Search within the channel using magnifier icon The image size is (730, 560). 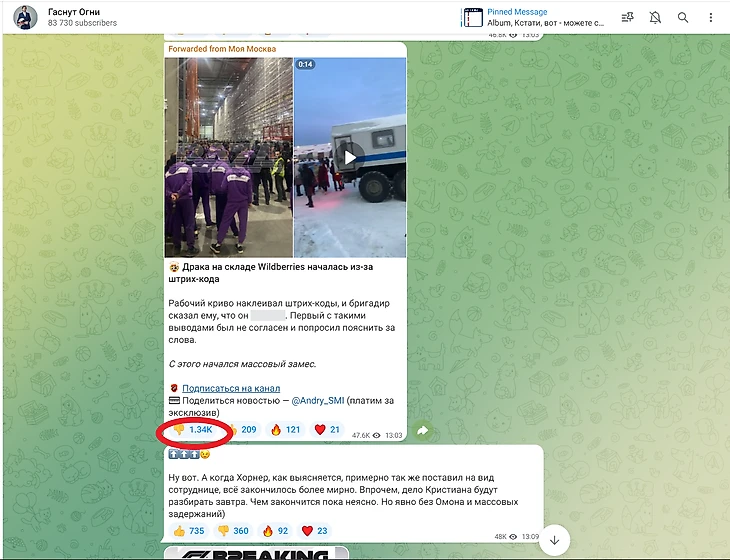pyautogui.click(x=683, y=17)
